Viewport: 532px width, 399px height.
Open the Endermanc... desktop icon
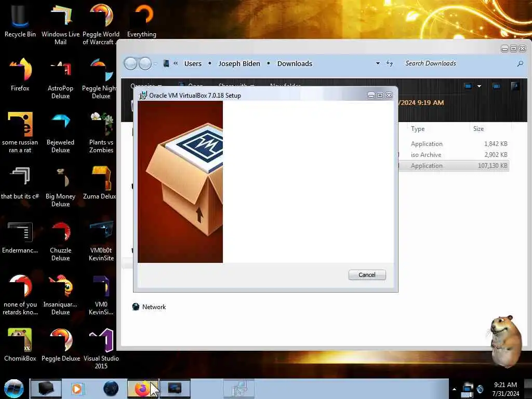20,237
